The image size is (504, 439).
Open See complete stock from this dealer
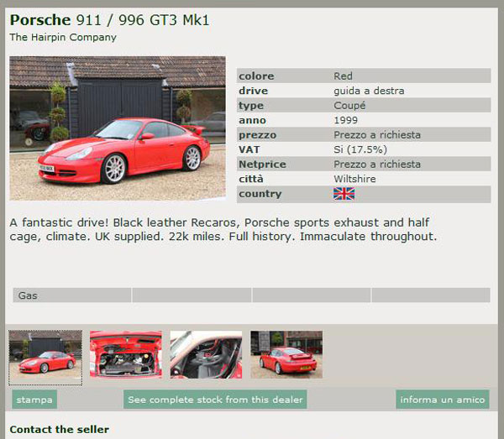(215, 400)
